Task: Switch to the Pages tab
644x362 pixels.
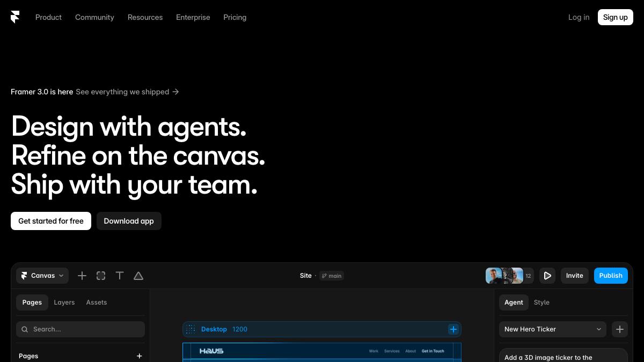Action: [x=32, y=302]
